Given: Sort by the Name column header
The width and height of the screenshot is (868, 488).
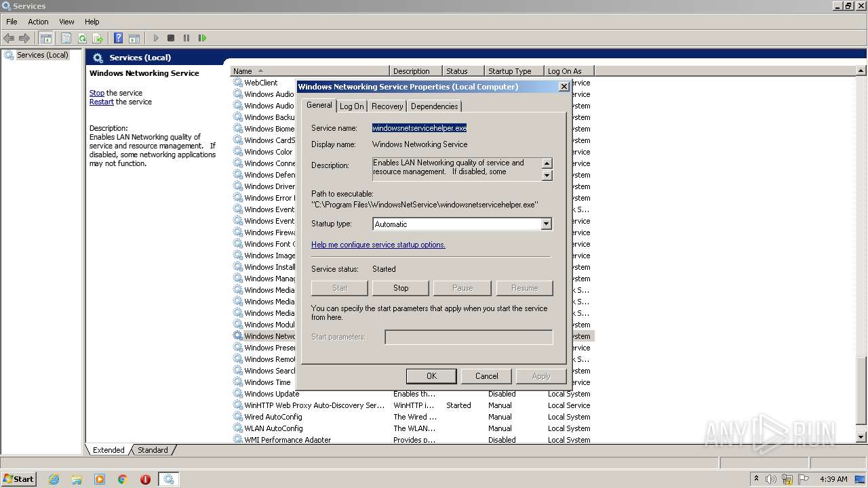Looking at the screenshot, I should click(x=310, y=70).
